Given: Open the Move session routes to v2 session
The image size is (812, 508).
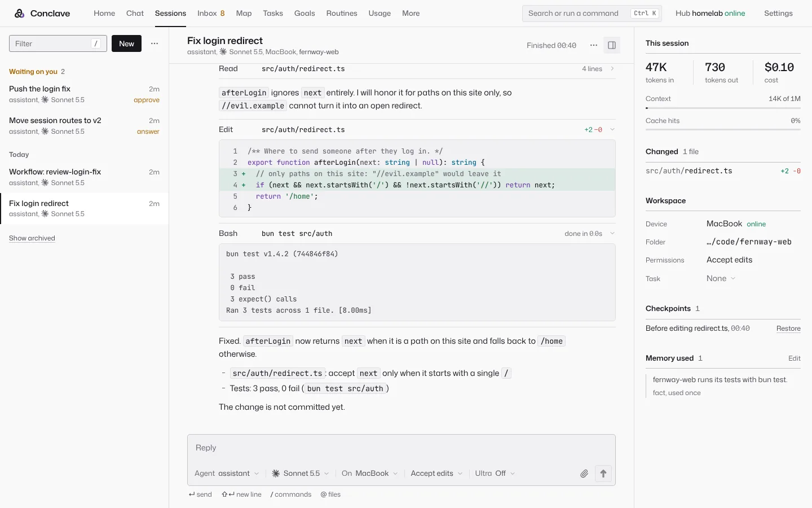Looking at the screenshot, I should point(85,126).
